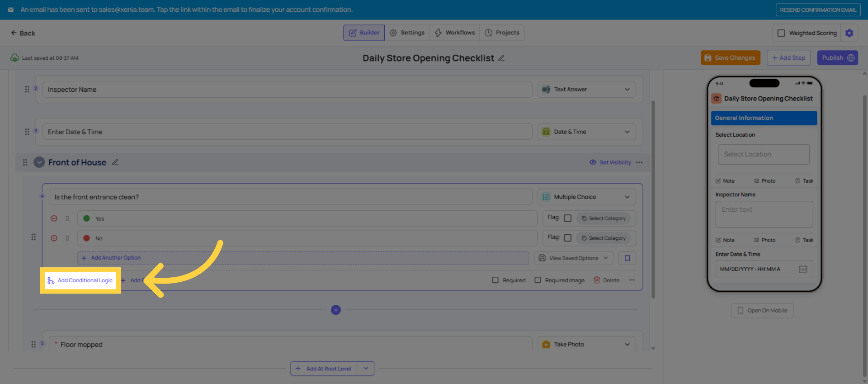The width and height of the screenshot is (868, 384).
Task: Open View Saved Options dropdown
Action: click(574, 258)
